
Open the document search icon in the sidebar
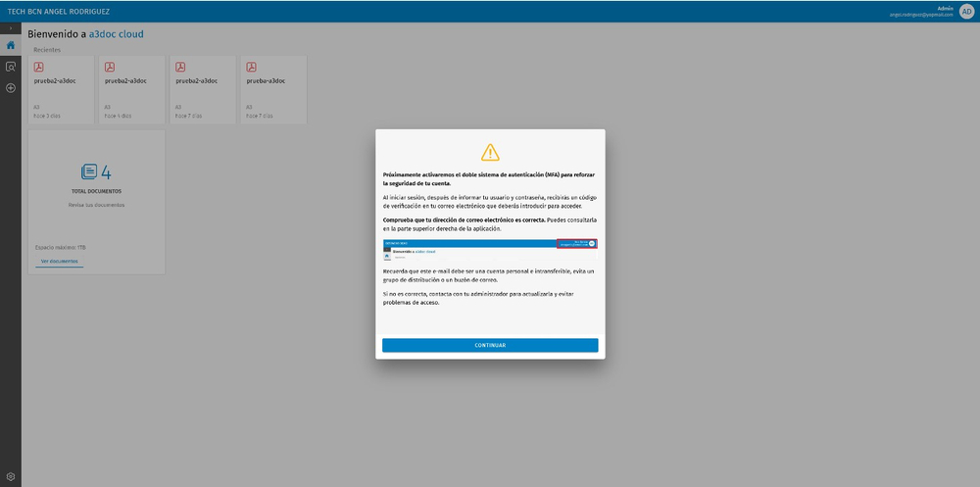[x=11, y=67]
